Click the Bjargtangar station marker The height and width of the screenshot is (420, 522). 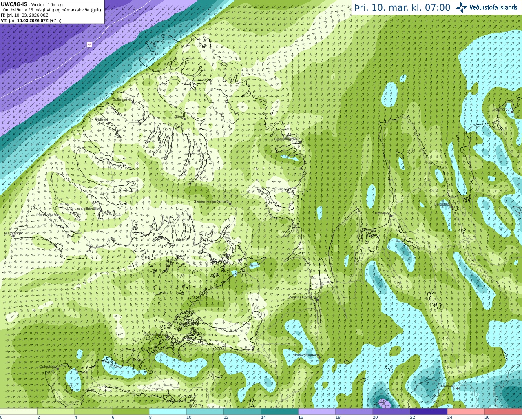[13, 236]
